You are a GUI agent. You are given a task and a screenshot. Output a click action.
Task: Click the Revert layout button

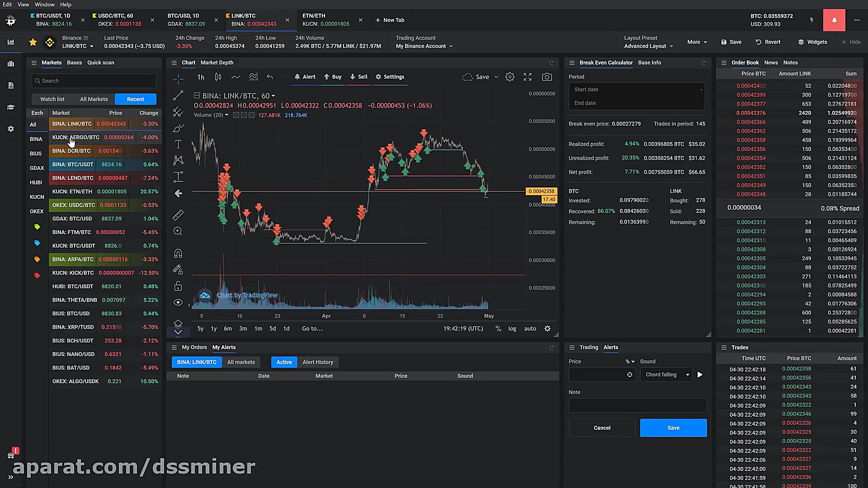pos(768,42)
